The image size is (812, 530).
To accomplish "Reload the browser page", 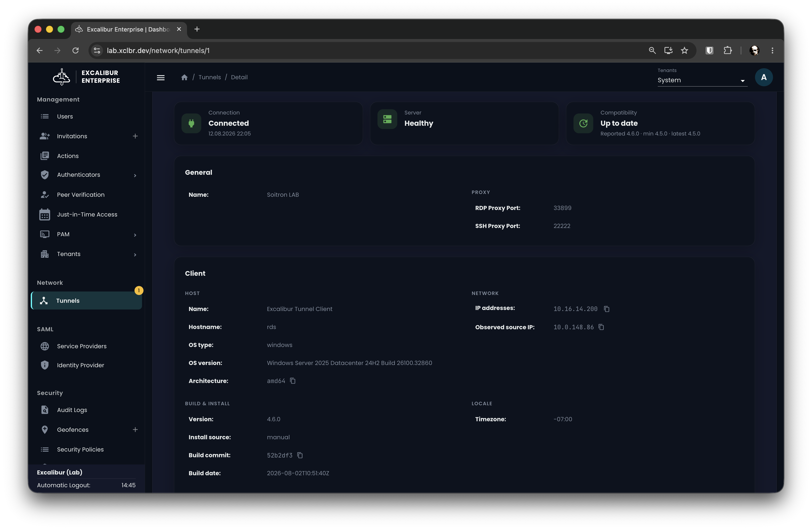I will [76, 50].
